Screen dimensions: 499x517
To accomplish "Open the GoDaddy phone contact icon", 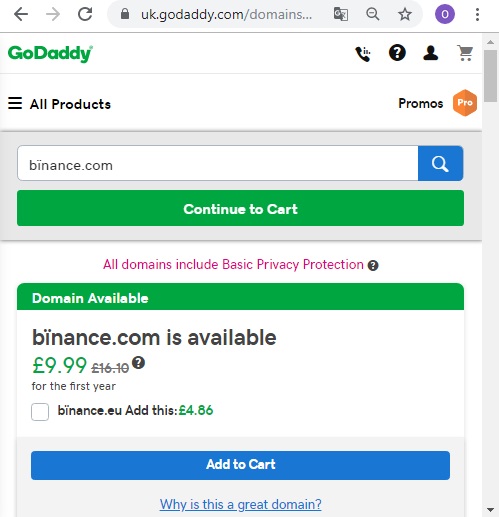I will pos(363,54).
